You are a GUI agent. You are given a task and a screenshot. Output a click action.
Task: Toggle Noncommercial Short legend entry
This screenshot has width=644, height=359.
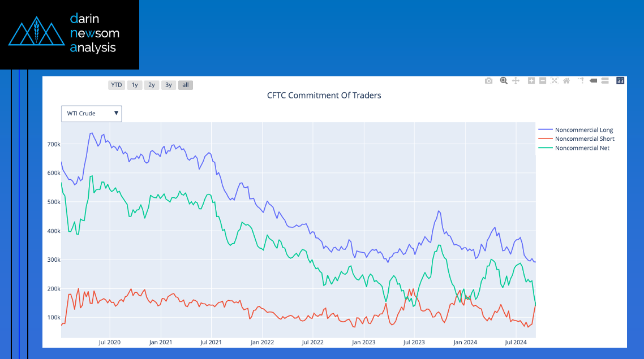(584, 139)
